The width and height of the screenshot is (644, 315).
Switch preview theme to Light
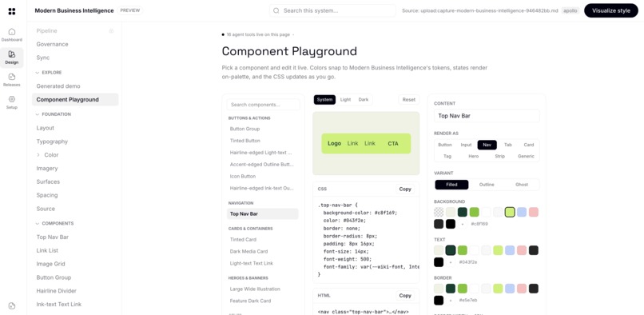pyautogui.click(x=345, y=99)
